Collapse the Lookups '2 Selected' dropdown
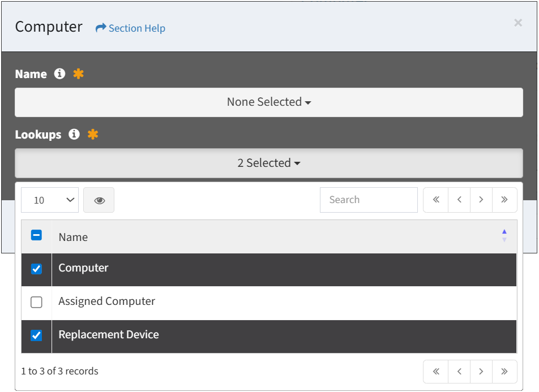This screenshot has height=392, width=539. coord(269,163)
